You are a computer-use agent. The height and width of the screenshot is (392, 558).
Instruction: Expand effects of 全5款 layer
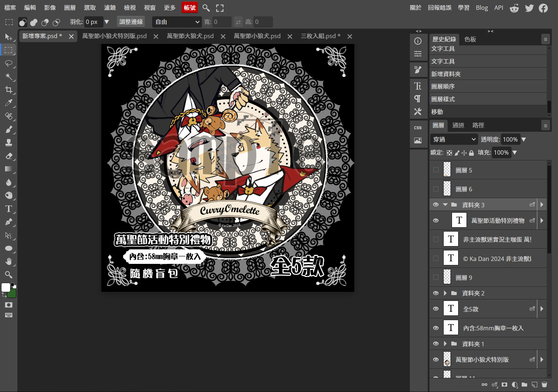[542, 309]
